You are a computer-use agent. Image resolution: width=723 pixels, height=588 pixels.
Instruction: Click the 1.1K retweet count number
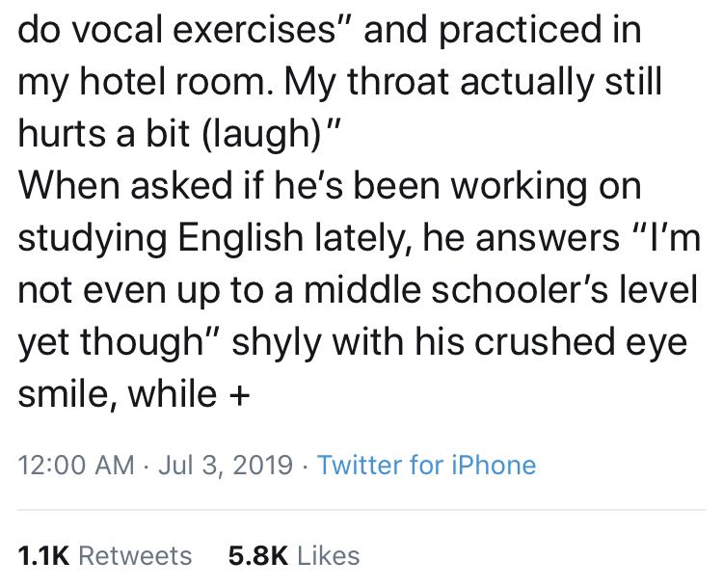[x=42, y=555]
